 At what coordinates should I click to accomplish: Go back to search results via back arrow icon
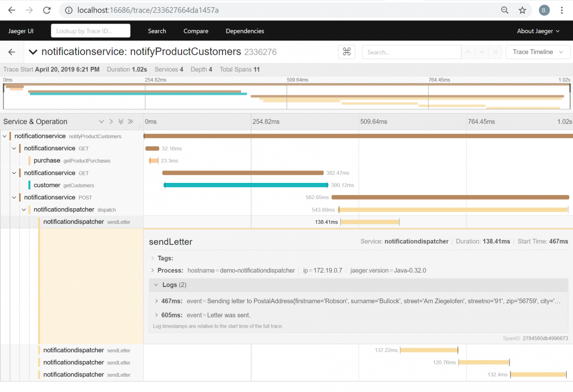pyautogui.click(x=11, y=52)
